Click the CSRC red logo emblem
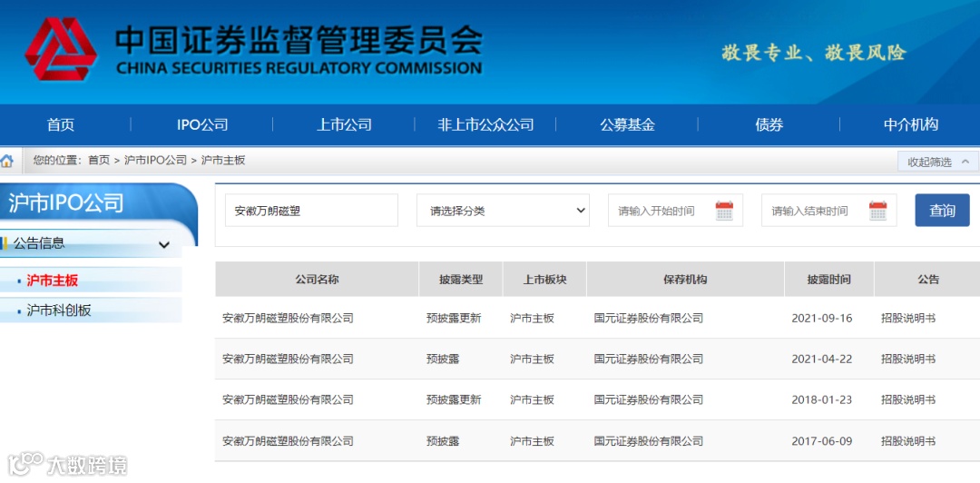Viewport: 980px width, 483px height. (61, 48)
